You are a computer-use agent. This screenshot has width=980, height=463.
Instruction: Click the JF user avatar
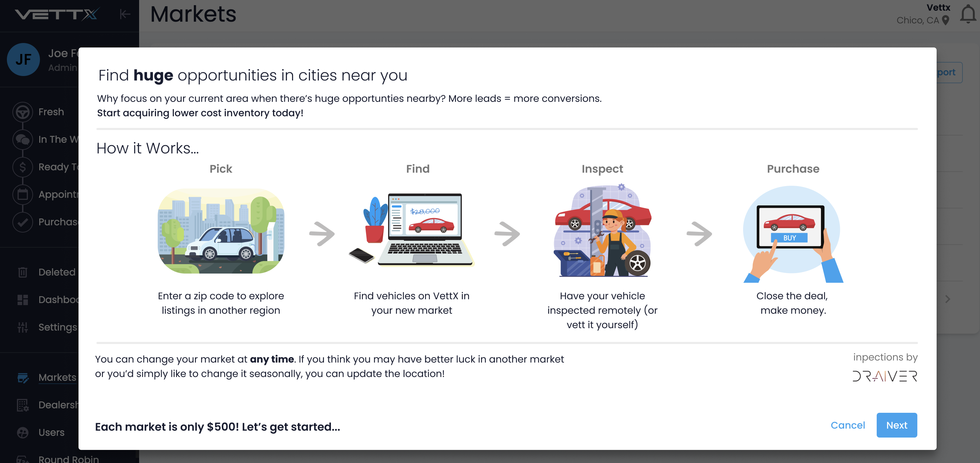23,59
